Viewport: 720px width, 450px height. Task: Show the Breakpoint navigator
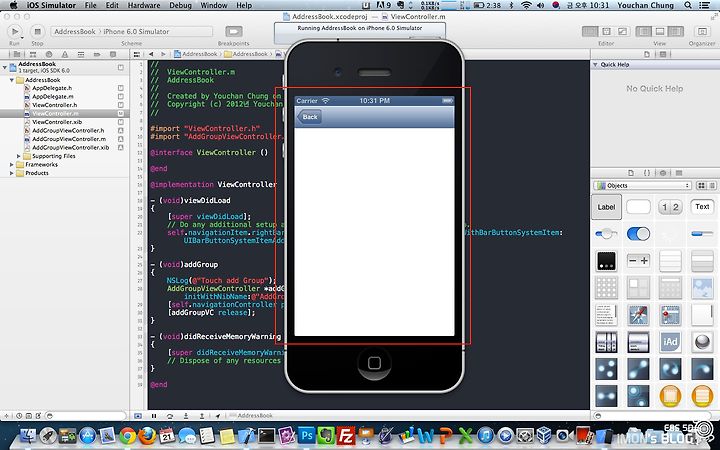point(97,54)
